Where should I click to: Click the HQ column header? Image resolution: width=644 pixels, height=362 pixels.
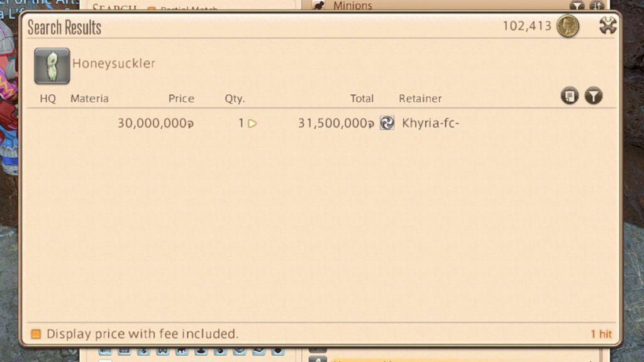pyautogui.click(x=48, y=99)
